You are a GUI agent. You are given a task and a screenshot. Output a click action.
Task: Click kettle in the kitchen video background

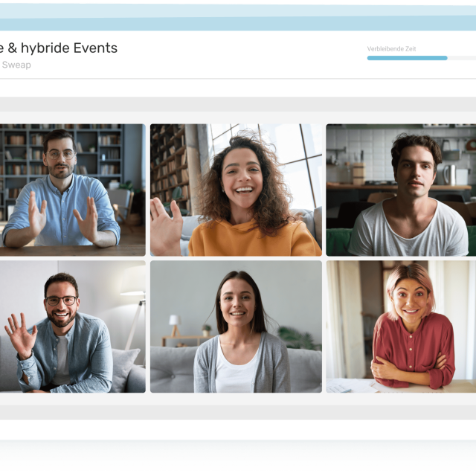(x=450, y=175)
